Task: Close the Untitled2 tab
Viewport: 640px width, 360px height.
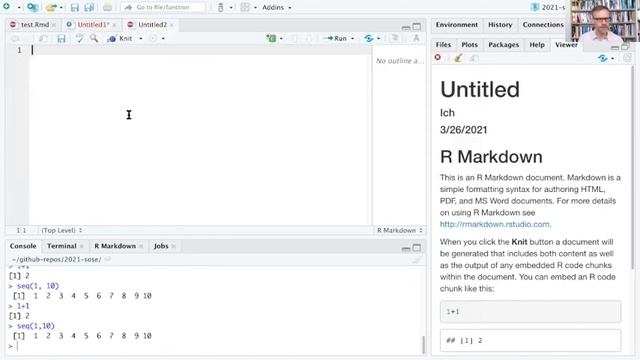Action: coord(172,25)
